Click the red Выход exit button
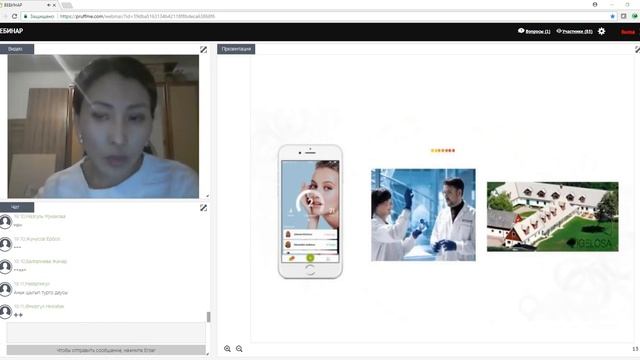640x360 pixels. pos(628,32)
